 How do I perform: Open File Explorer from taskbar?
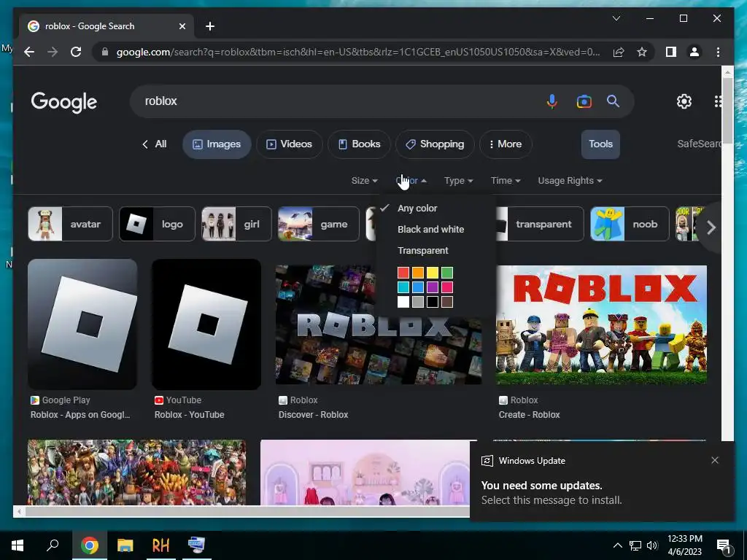point(125,545)
